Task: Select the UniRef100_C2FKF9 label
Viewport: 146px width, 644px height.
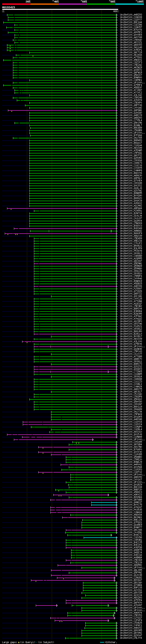Action: 131,620
